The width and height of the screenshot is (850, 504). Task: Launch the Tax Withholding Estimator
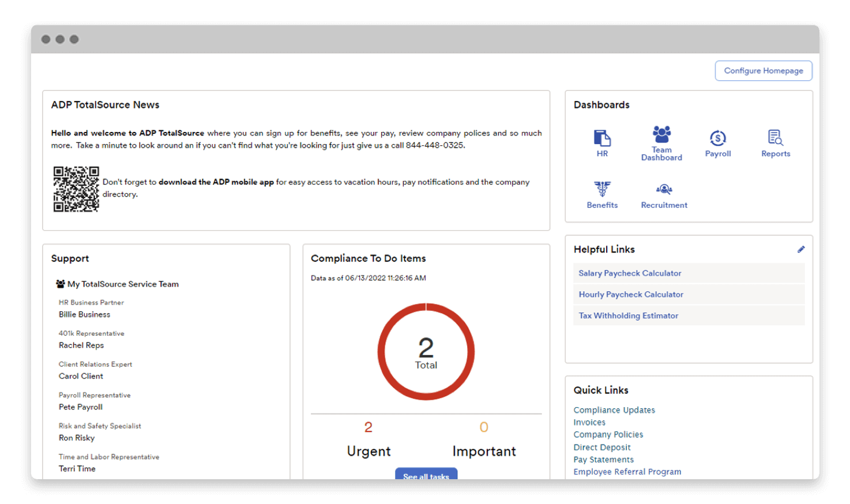click(x=628, y=315)
